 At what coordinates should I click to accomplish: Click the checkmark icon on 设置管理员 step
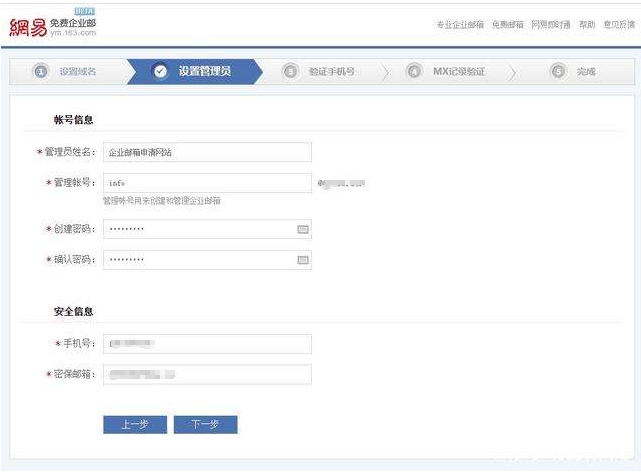coord(161,72)
